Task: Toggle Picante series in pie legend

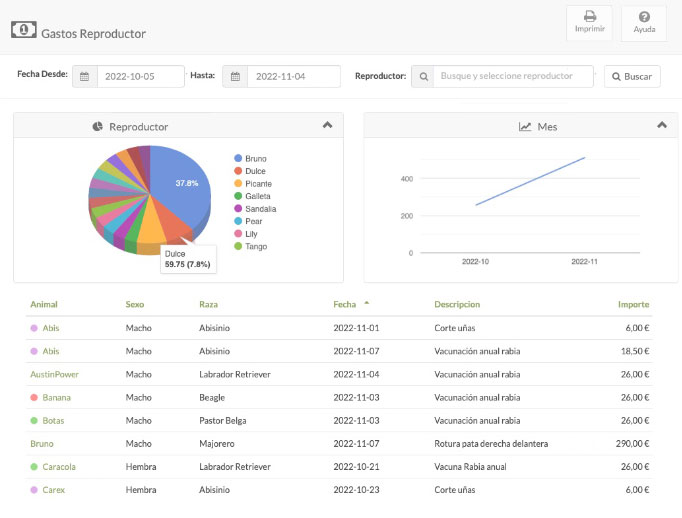Action: (x=258, y=184)
